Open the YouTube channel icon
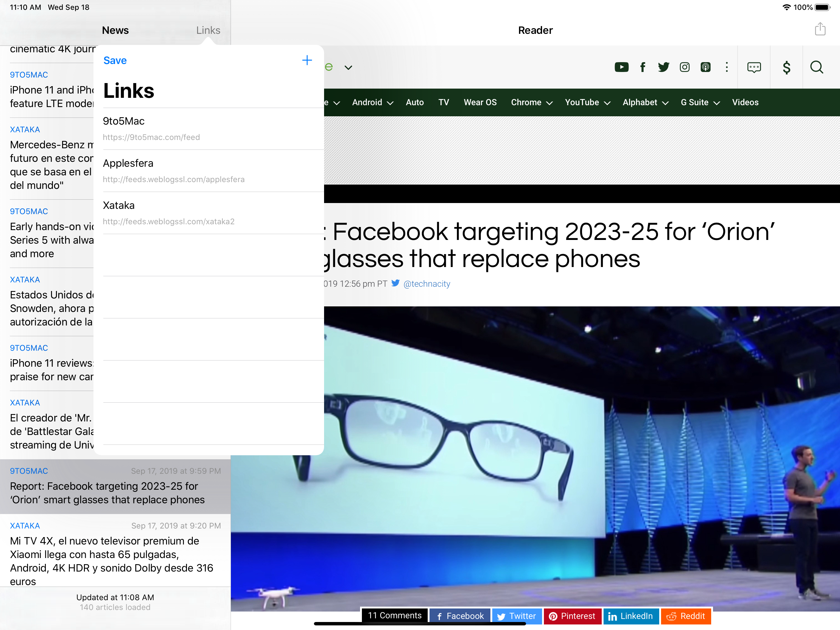The width and height of the screenshot is (840, 630). coord(621,67)
